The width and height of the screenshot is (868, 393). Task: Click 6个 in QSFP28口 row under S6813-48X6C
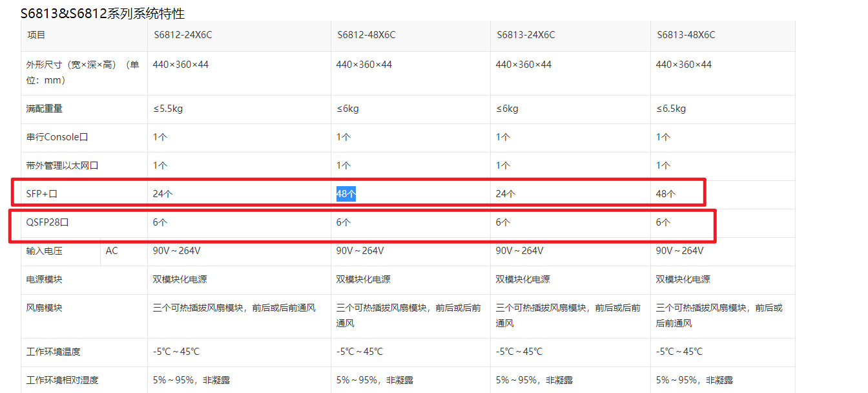[x=663, y=222]
